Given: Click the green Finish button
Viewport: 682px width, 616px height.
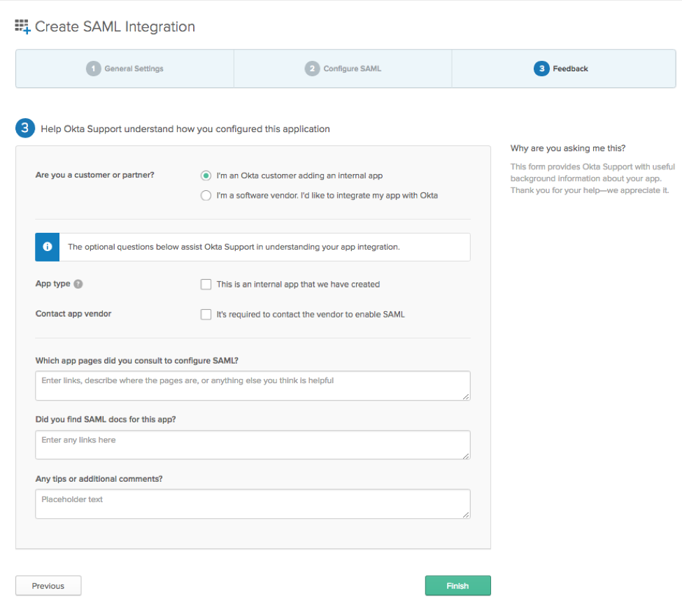Looking at the screenshot, I should point(457,585).
